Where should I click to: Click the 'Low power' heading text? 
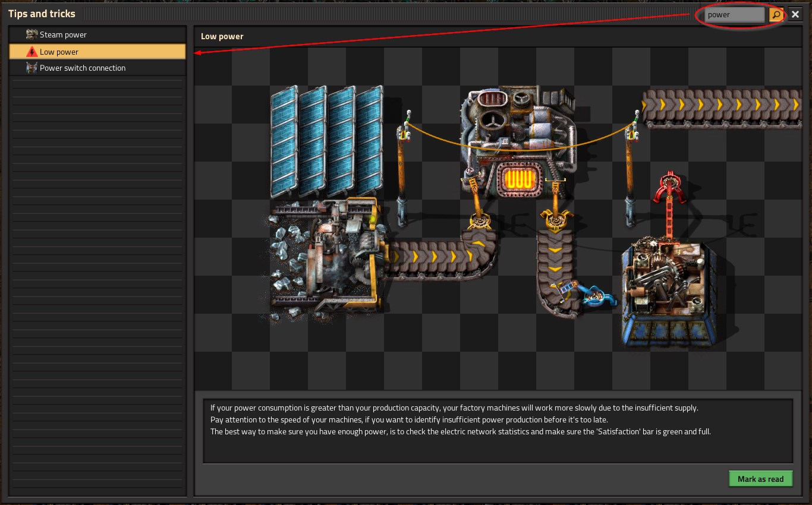point(222,36)
